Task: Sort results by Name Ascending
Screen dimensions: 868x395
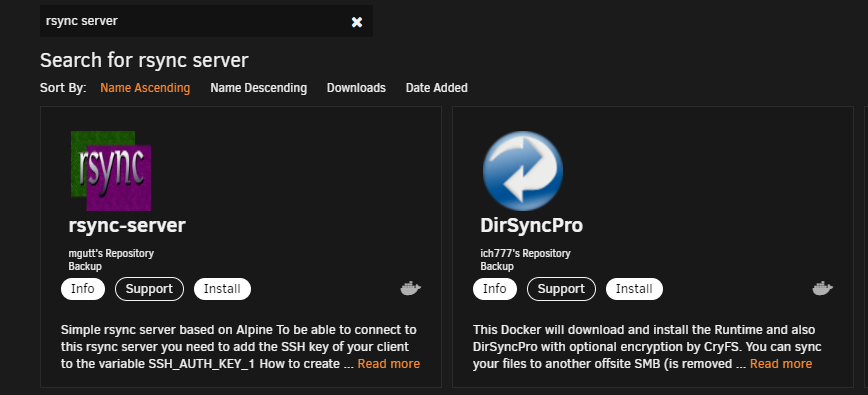Action: tap(145, 88)
